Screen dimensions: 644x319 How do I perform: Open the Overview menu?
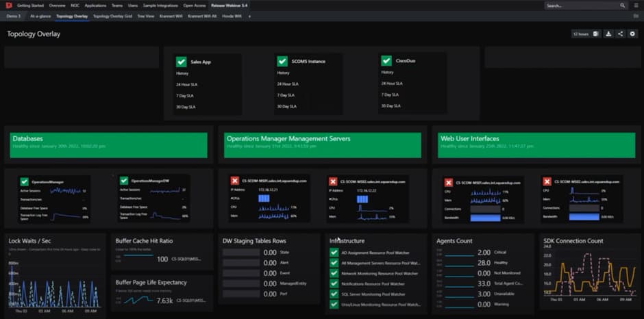57,5
